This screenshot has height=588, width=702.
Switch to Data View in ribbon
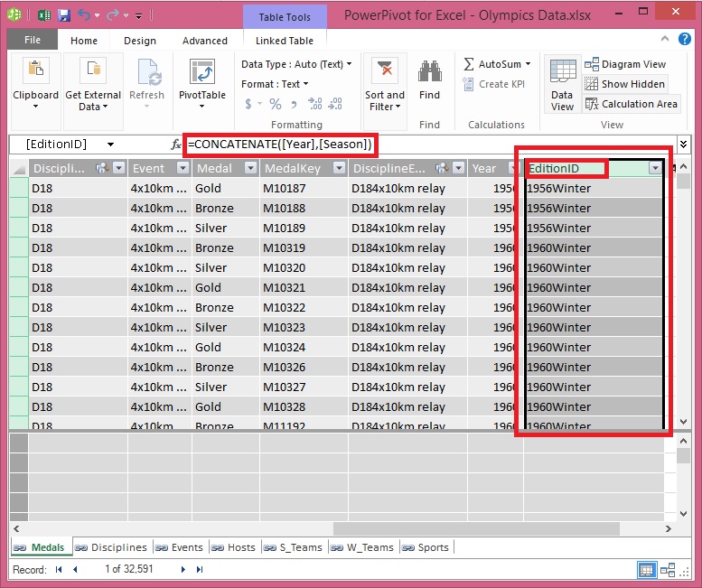[562, 85]
